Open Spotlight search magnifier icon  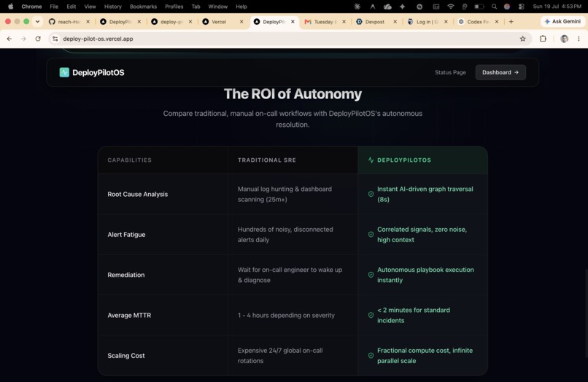point(494,7)
